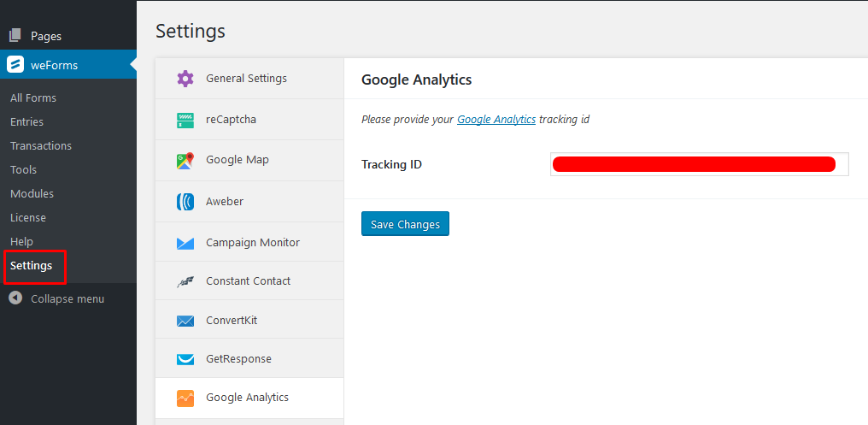This screenshot has height=425, width=868.
Task: Select the License submenu item
Action: click(x=27, y=218)
